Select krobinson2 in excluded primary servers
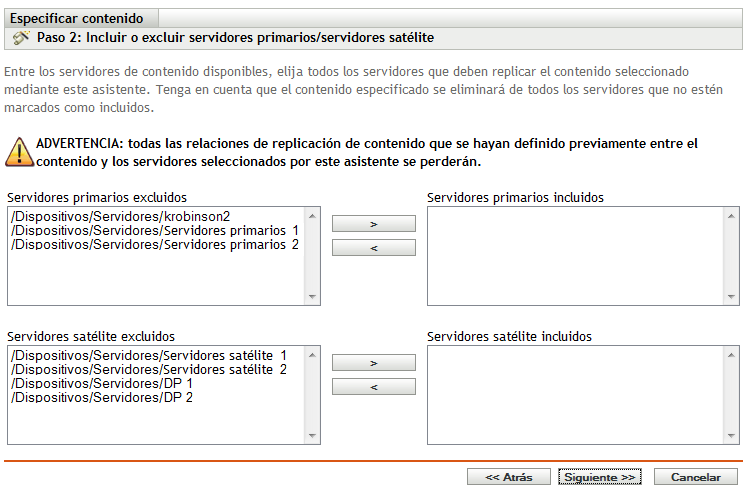 pyautogui.click(x=127, y=216)
